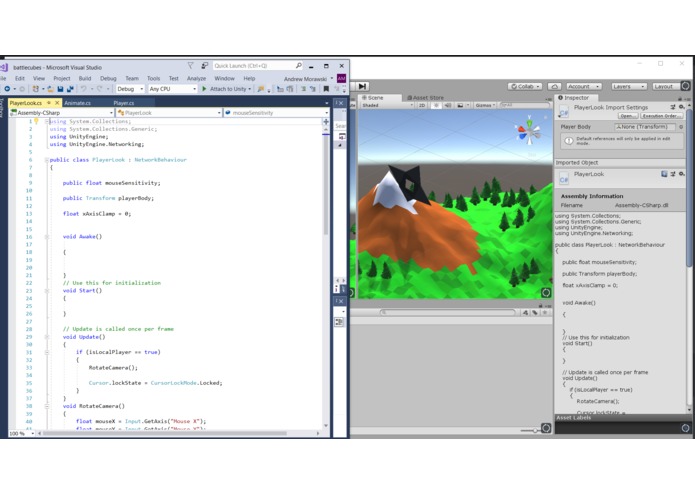
Task: Open the Tools menu
Action: click(x=153, y=78)
